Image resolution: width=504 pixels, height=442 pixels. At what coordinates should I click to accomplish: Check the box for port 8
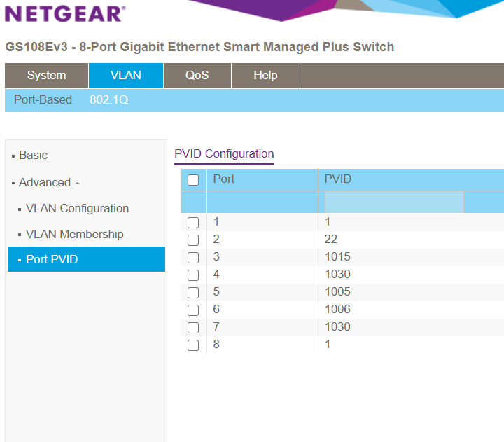193,345
